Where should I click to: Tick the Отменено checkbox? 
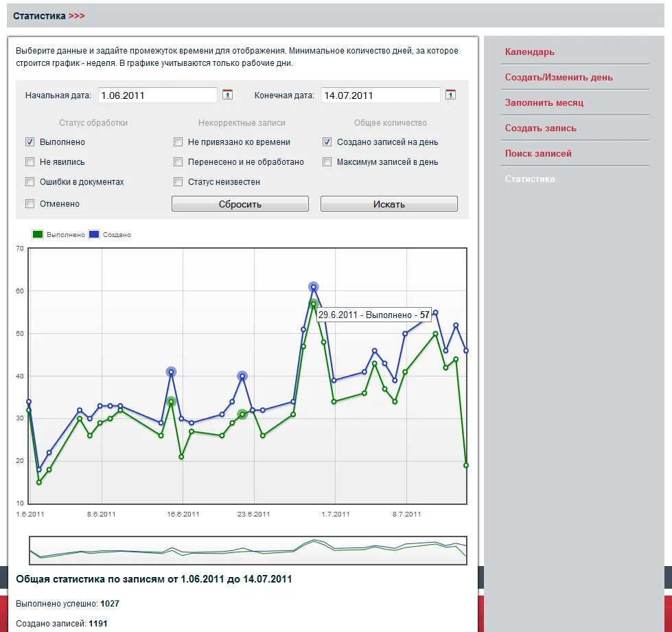[30, 203]
